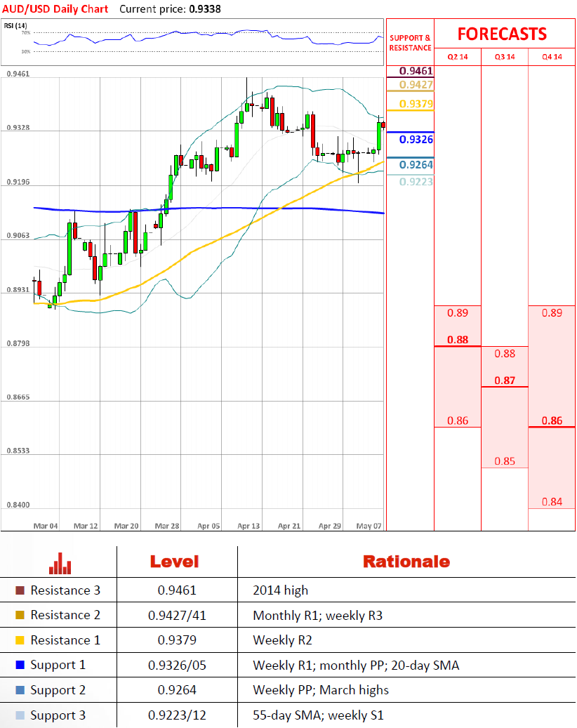Click the Resistance 1 yellow color swatch
This screenshot has width=577, height=728.
click(20, 640)
